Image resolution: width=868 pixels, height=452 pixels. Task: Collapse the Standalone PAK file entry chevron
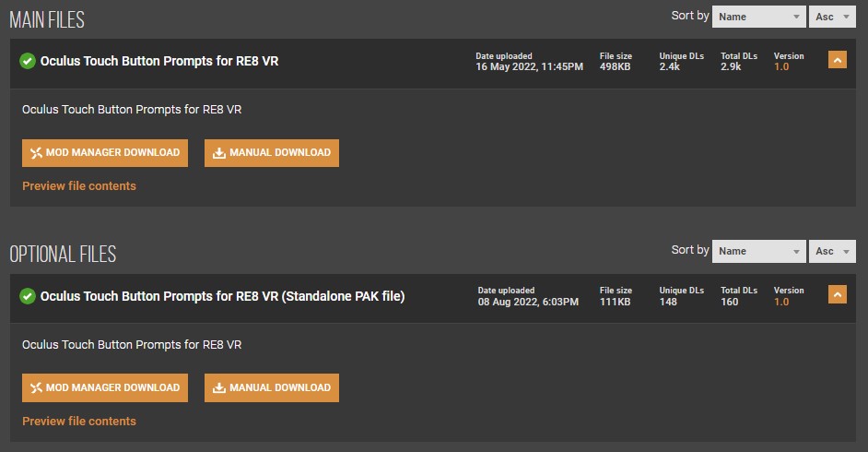pos(837,295)
